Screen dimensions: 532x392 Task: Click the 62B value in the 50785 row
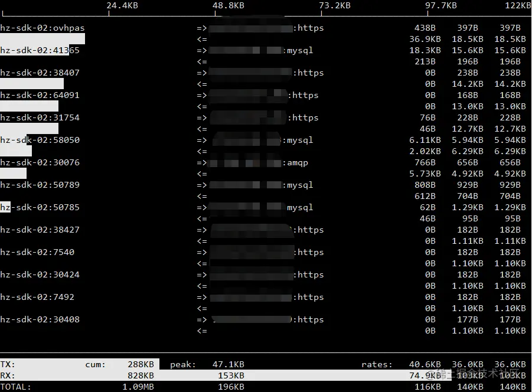point(427,207)
